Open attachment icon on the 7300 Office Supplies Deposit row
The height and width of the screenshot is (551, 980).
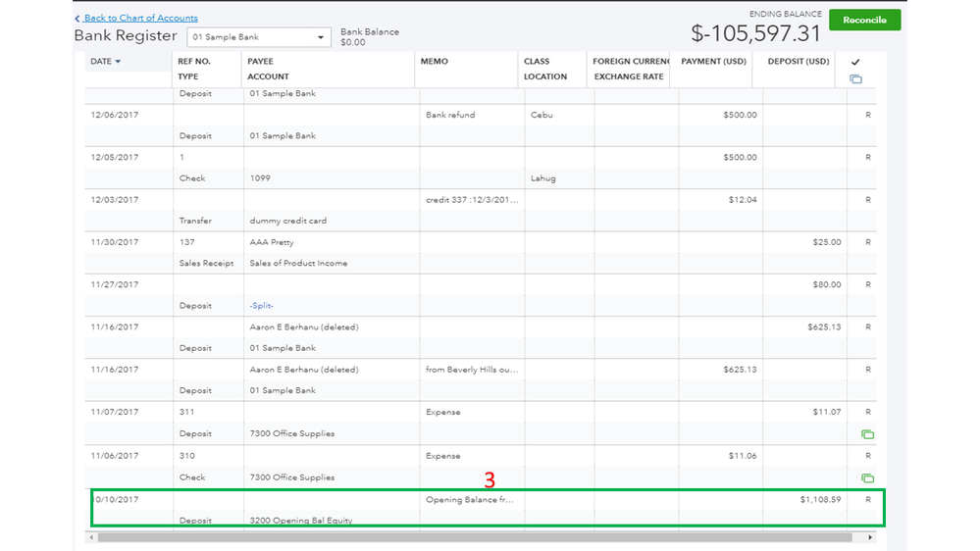click(867, 434)
